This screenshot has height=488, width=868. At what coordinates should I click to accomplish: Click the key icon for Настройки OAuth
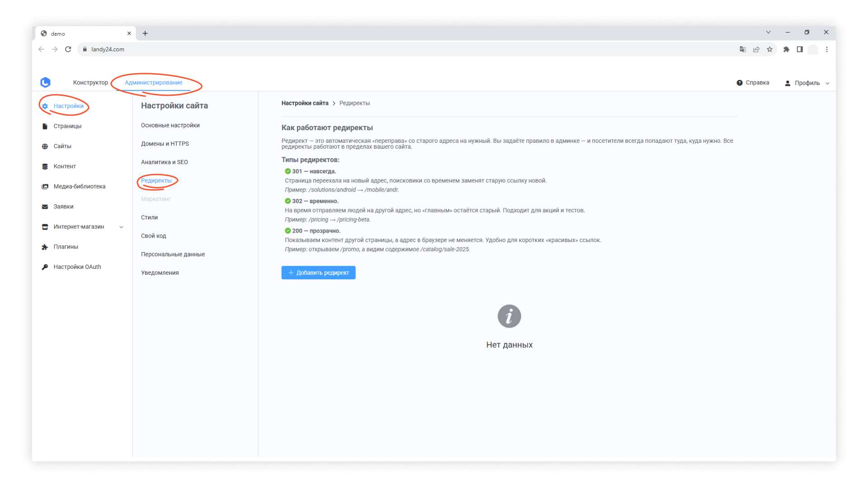(x=45, y=267)
